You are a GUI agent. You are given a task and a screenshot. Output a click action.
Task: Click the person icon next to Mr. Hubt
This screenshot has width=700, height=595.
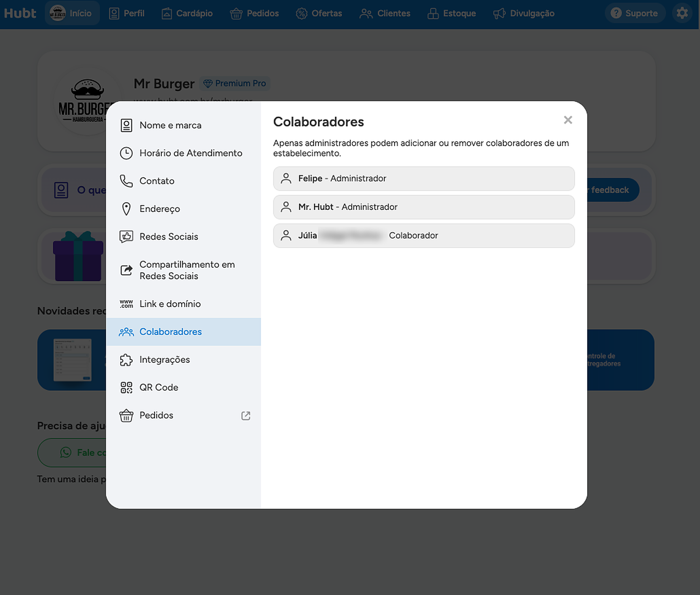coord(286,207)
